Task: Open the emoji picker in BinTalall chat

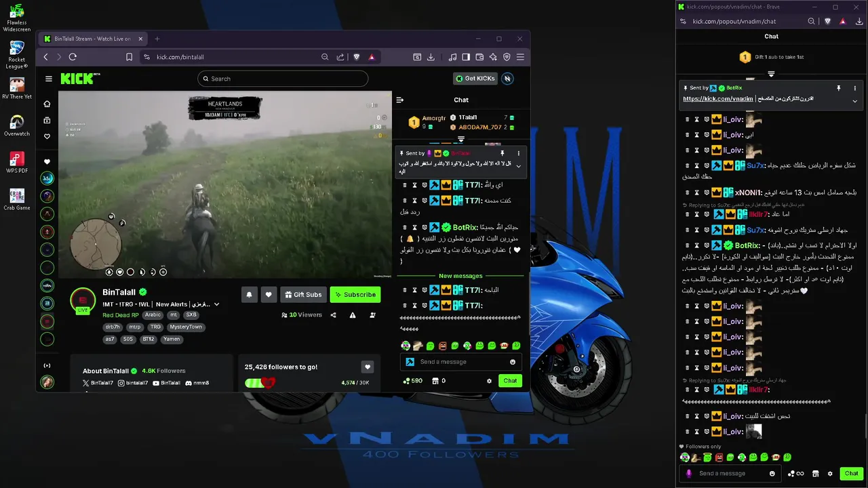Action: [x=513, y=362]
